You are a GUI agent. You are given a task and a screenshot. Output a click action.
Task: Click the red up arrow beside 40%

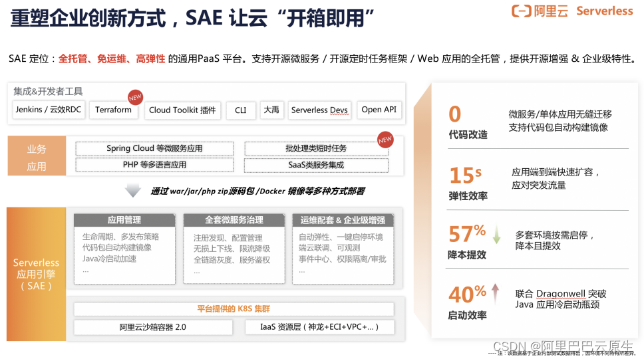tap(496, 294)
